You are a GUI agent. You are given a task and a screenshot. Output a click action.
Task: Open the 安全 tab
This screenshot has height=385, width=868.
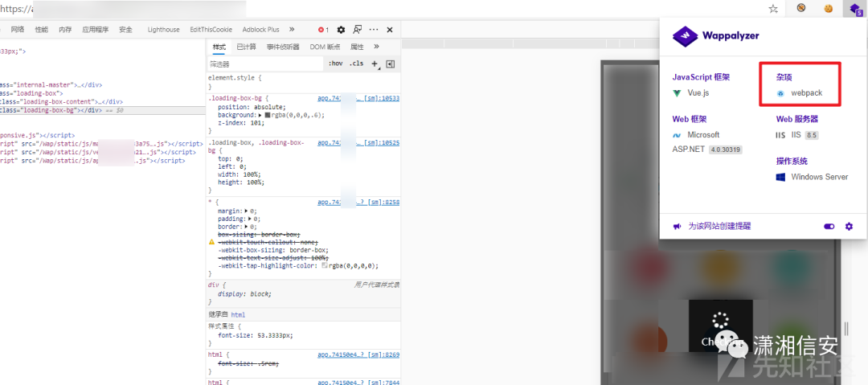125,30
